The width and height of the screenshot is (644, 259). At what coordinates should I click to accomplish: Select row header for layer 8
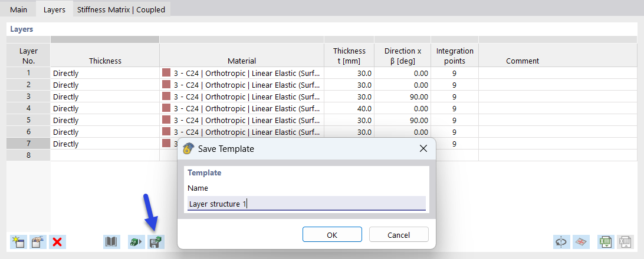point(28,155)
